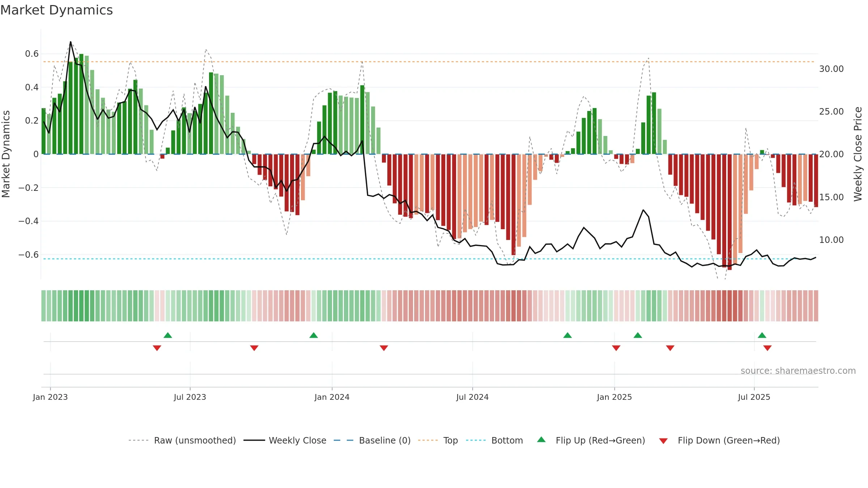
Task: Click the 30.00 right axis price label
Action: [x=831, y=69]
